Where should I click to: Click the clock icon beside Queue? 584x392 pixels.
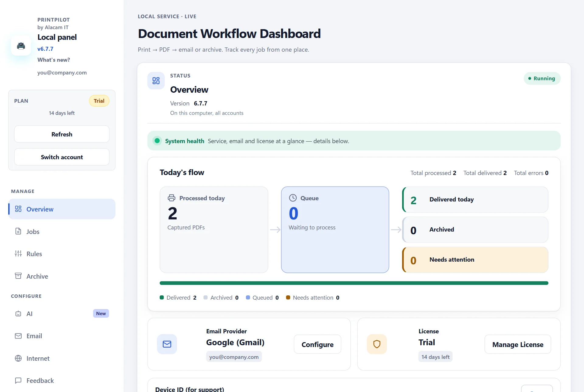click(x=293, y=198)
